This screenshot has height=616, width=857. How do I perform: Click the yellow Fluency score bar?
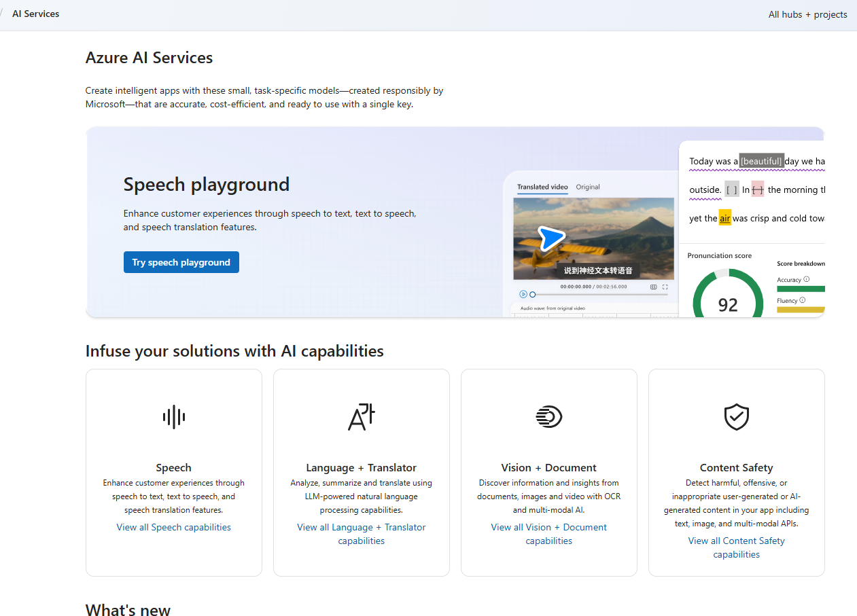point(801,310)
